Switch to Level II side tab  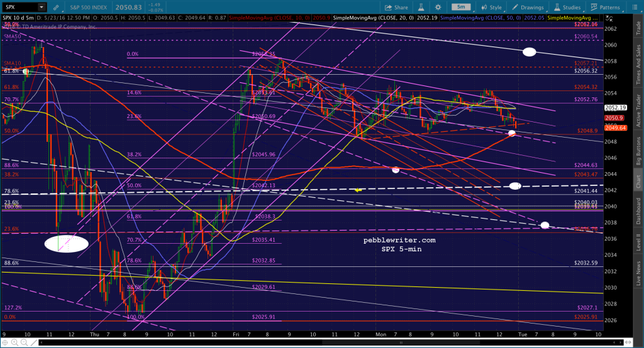pyautogui.click(x=638, y=242)
